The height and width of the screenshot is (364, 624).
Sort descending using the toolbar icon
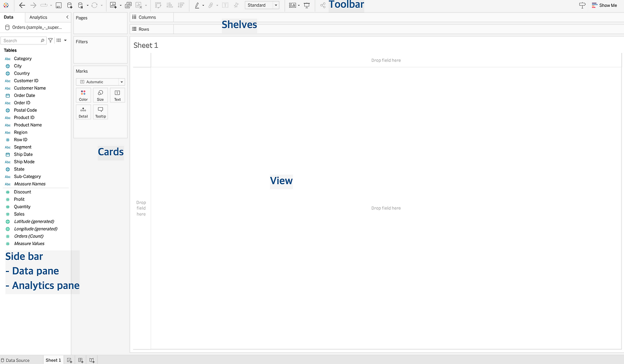(181, 5)
